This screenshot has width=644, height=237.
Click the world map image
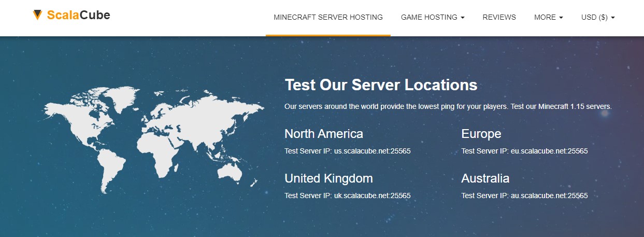[154, 140]
